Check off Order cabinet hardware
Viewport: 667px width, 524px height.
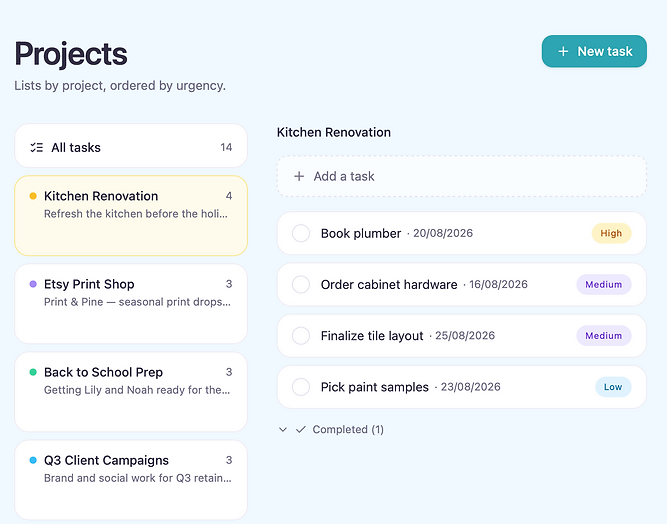pyautogui.click(x=301, y=284)
